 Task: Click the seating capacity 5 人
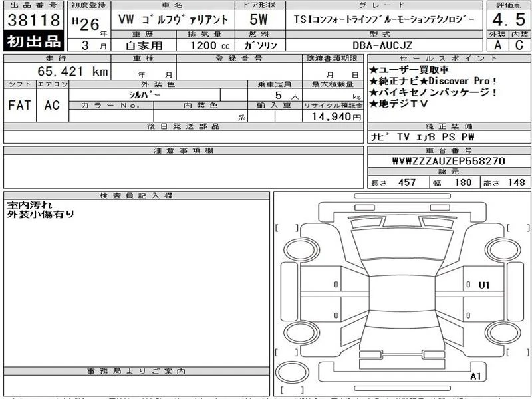click(x=287, y=95)
